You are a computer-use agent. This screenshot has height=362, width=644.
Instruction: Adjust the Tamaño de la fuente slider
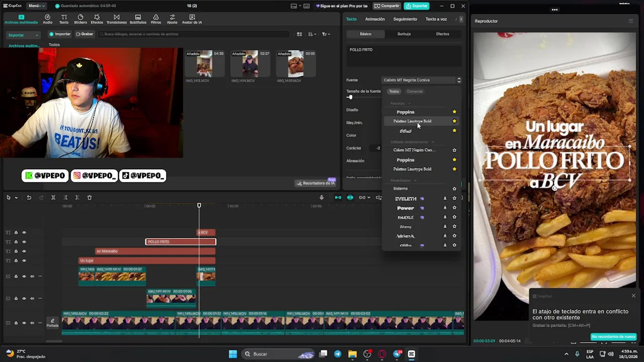tap(350, 97)
